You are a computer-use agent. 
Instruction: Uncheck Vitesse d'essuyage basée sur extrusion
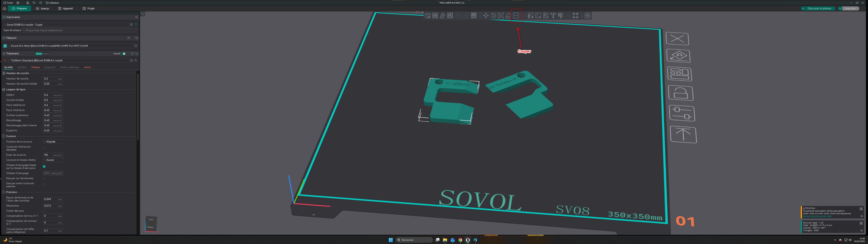pyautogui.click(x=44, y=167)
